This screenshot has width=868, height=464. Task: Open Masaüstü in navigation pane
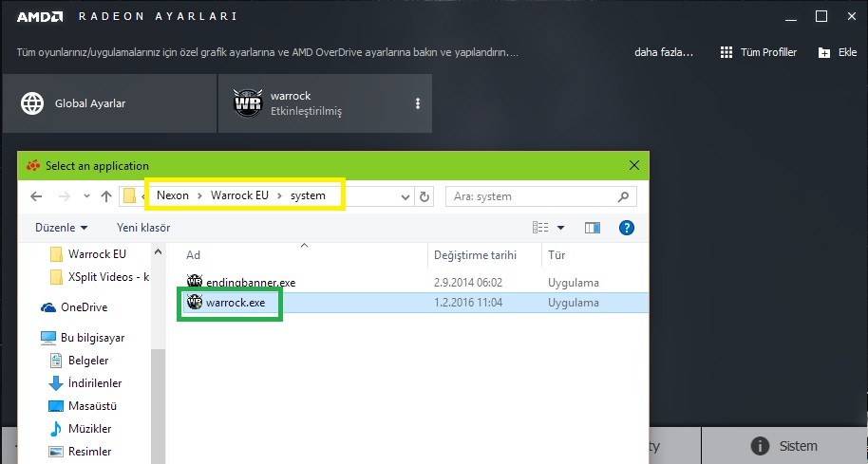tap(83, 406)
